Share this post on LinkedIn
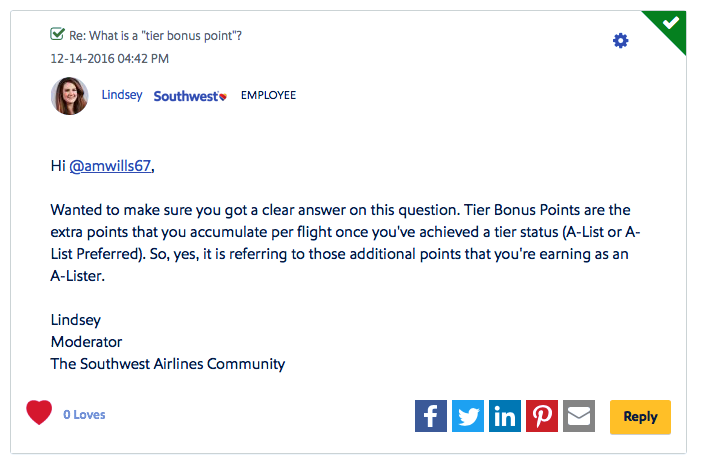 [505, 416]
